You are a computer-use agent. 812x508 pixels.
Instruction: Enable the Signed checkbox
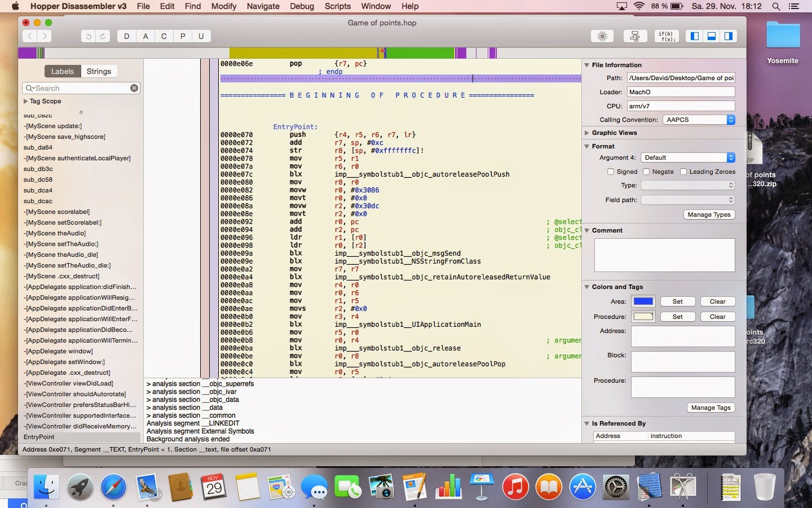coord(611,172)
